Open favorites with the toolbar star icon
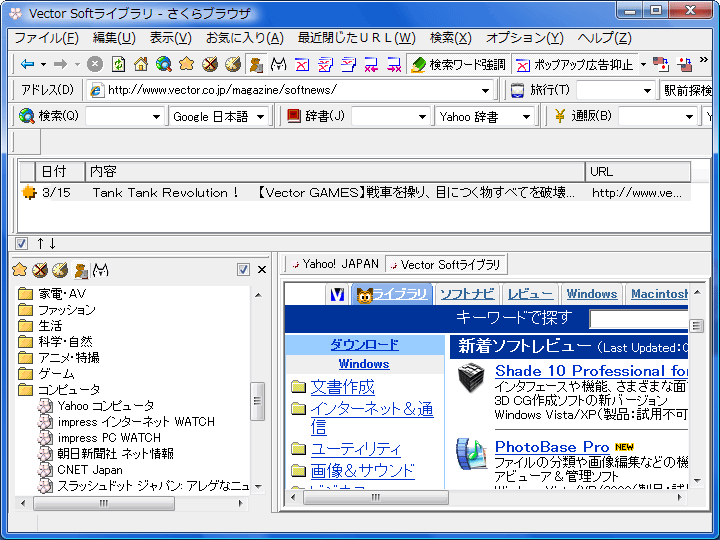This screenshot has height=540, width=720. 186,64
